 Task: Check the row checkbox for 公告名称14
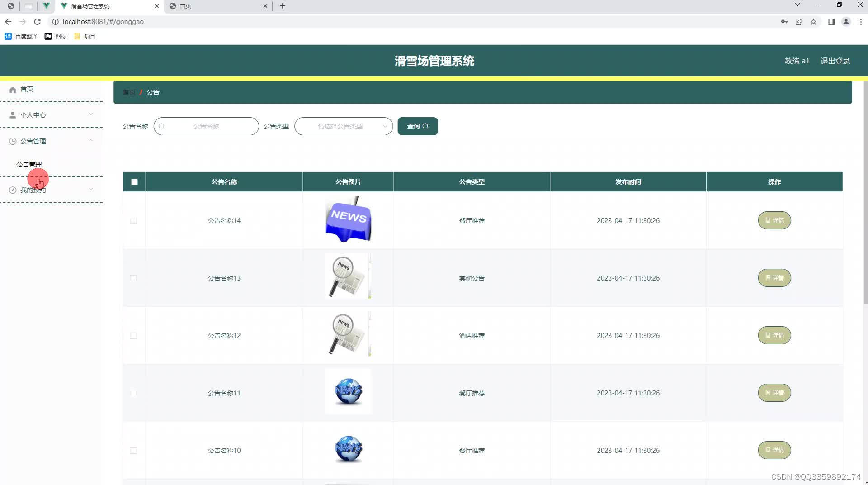133,221
